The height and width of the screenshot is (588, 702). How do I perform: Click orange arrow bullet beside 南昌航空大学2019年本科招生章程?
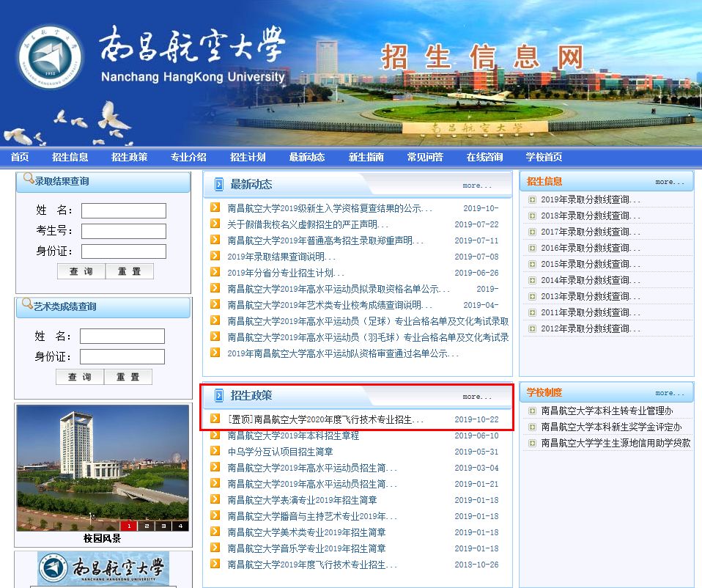[x=215, y=435]
